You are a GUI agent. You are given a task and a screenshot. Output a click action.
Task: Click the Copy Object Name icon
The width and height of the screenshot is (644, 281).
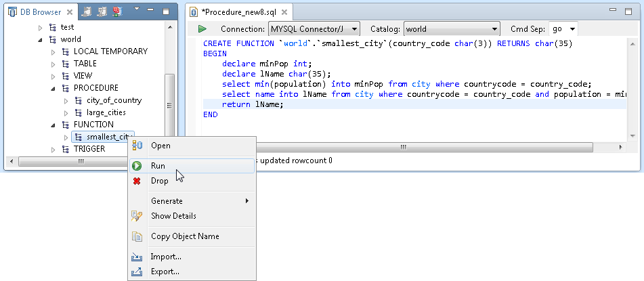click(137, 236)
